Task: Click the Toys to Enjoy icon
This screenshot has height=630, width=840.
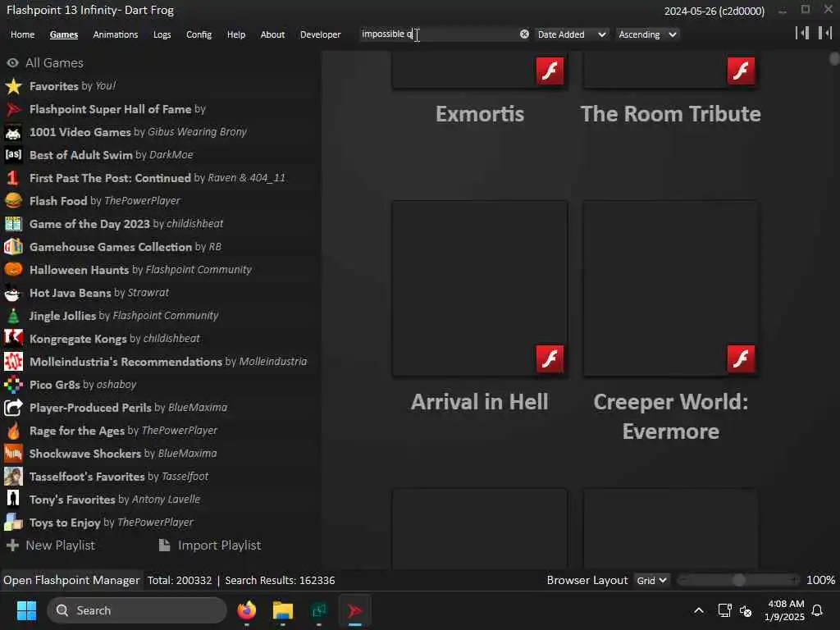Action: pos(13,523)
